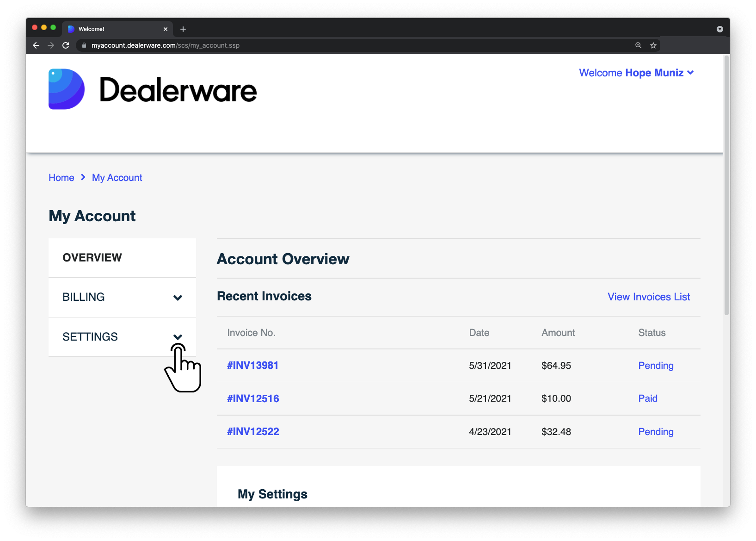Click the 5/21/2021 date cell
The image size is (756, 541).
pos(490,398)
